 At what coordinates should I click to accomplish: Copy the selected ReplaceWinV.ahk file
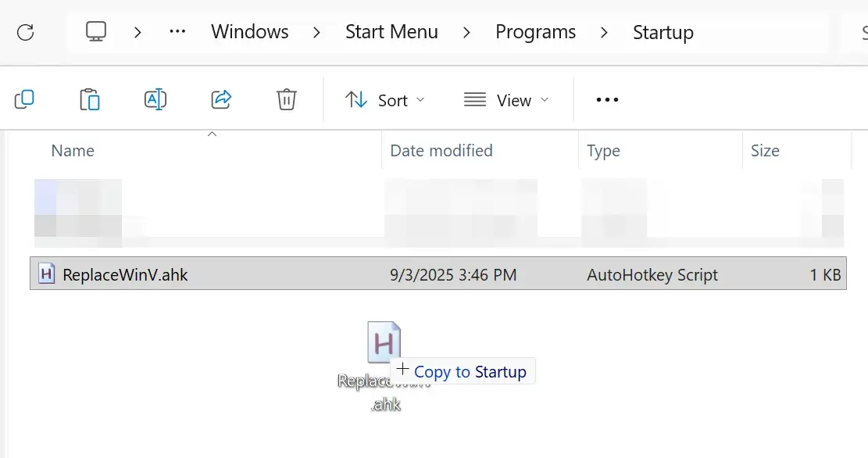click(24, 99)
